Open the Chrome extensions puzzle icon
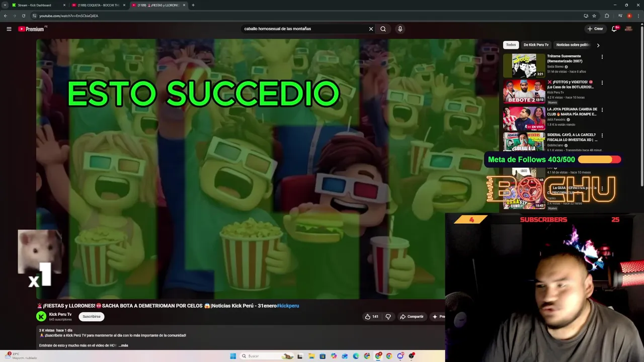Viewport: 644px width, 362px height. [x=607, y=16]
